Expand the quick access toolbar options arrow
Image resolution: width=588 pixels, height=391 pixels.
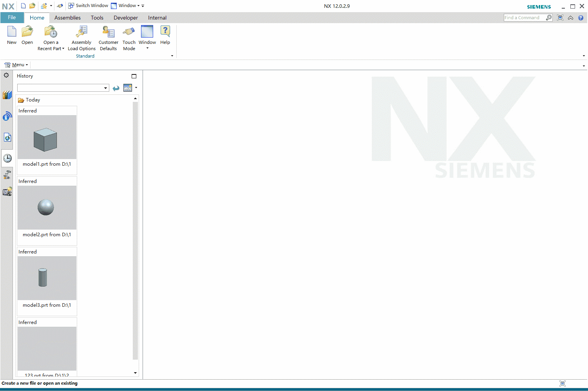[143, 6]
